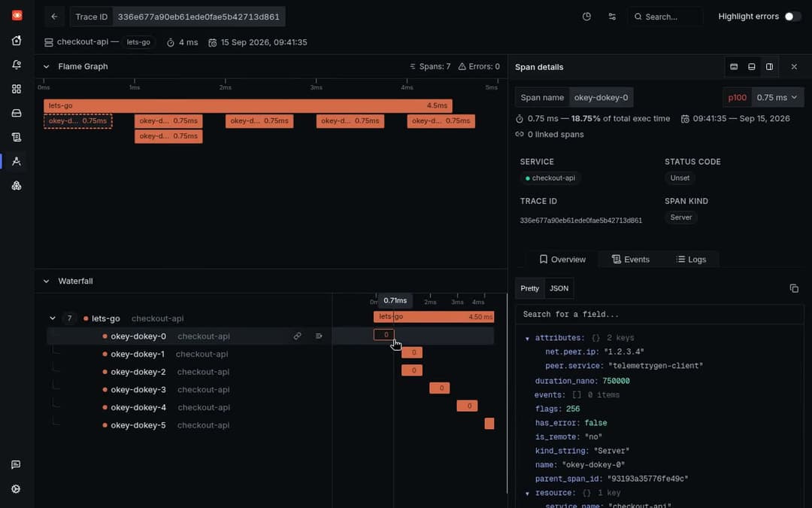Click the Search field in header
Screen dimensions: 812x508
(x=665, y=17)
